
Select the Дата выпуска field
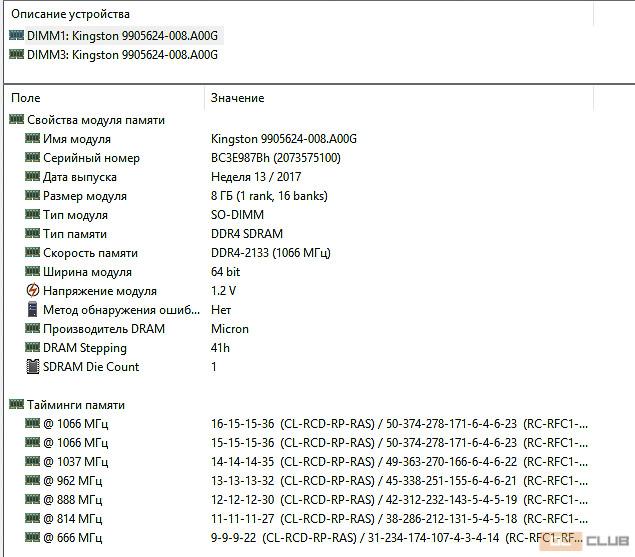point(80,177)
